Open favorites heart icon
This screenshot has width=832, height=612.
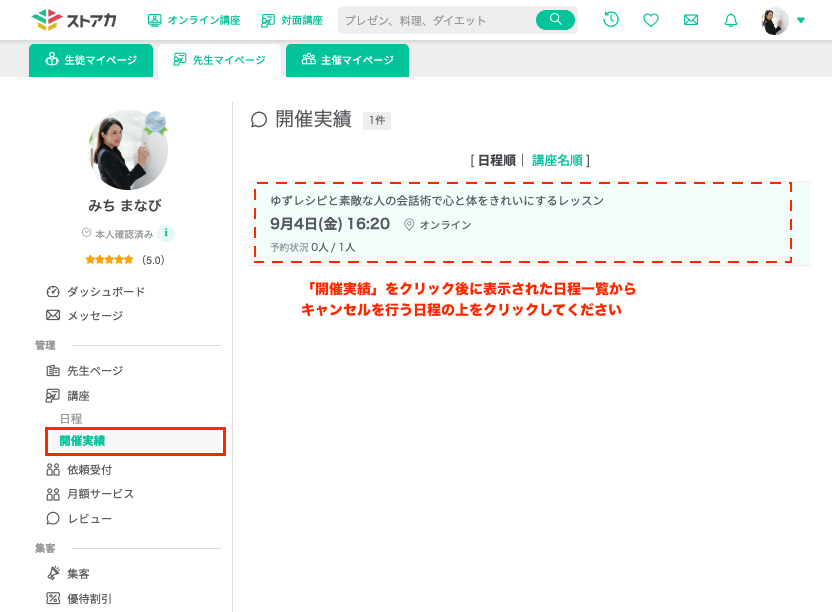[x=651, y=20]
